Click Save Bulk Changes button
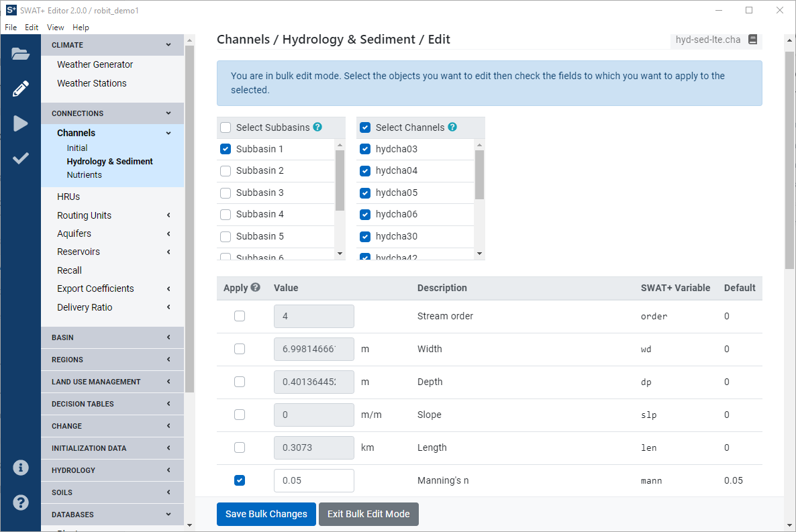The height and width of the screenshot is (532, 796). (x=266, y=514)
